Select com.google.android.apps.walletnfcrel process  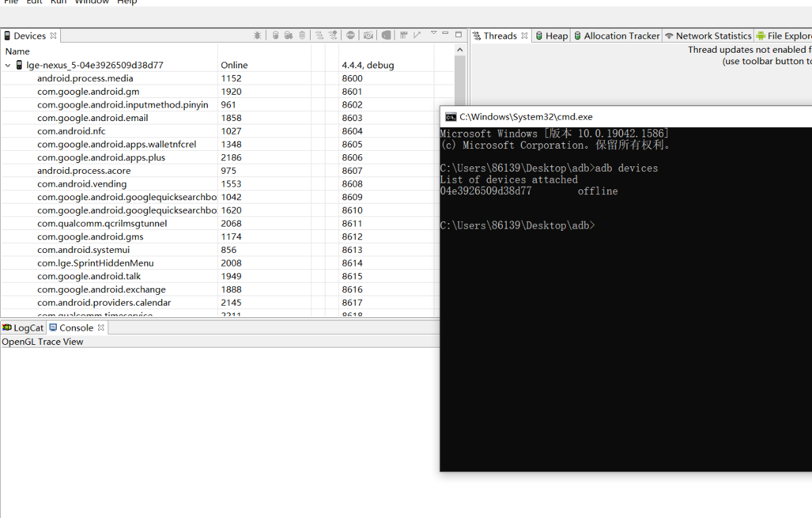[116, 145]
